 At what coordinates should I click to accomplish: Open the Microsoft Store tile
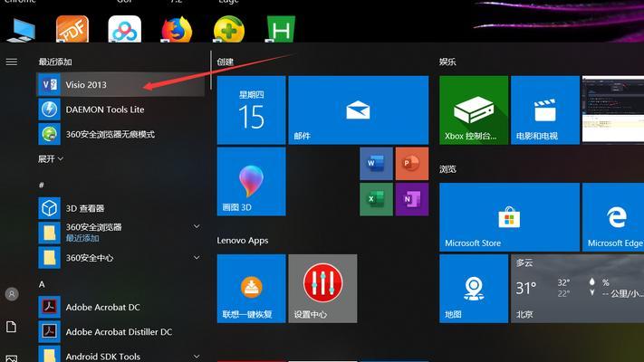pyautogui.click(x=509, y=217)
